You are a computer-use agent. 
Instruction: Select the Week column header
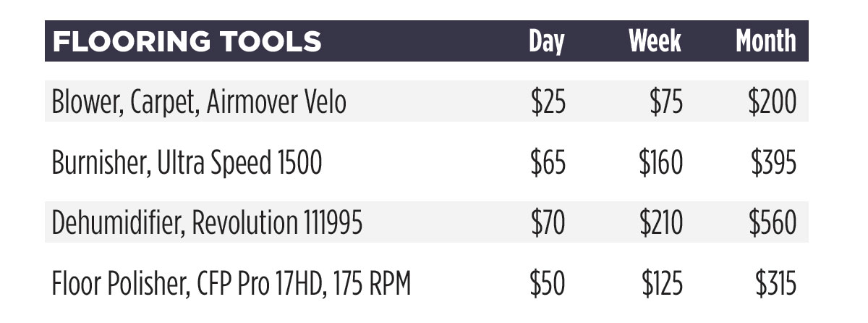pyautogui.click(x=655, y=41)
